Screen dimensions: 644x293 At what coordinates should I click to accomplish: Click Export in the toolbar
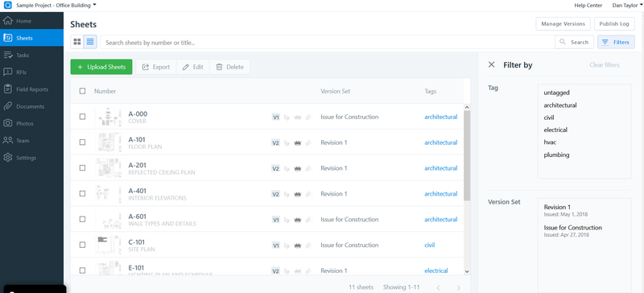click(156, 67)
